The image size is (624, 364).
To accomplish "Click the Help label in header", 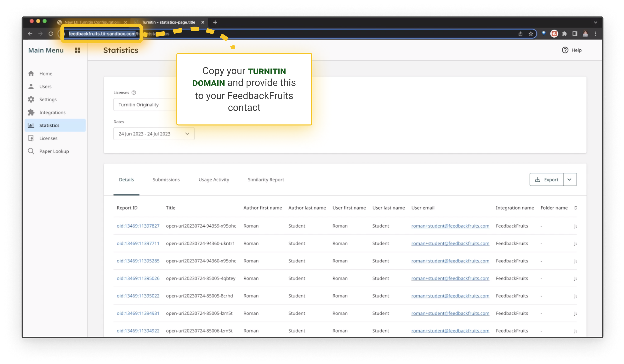I will [x=576, y=50].
